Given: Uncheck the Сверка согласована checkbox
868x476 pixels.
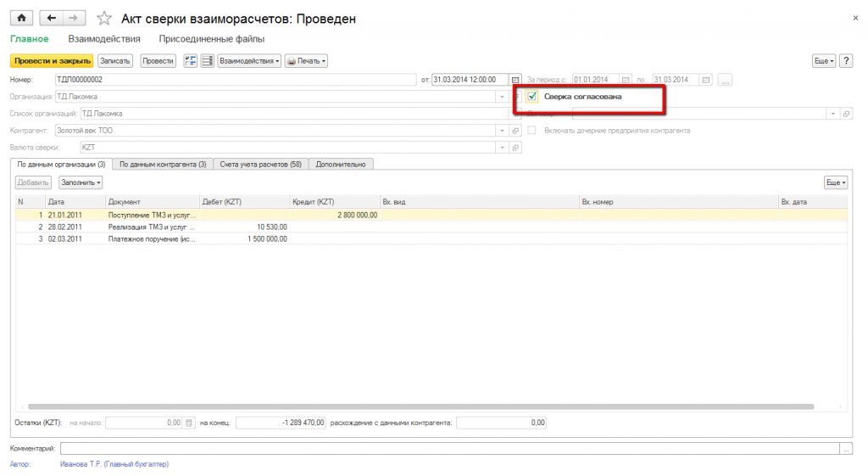Looking at the screenshot, I should click(532, 97).
